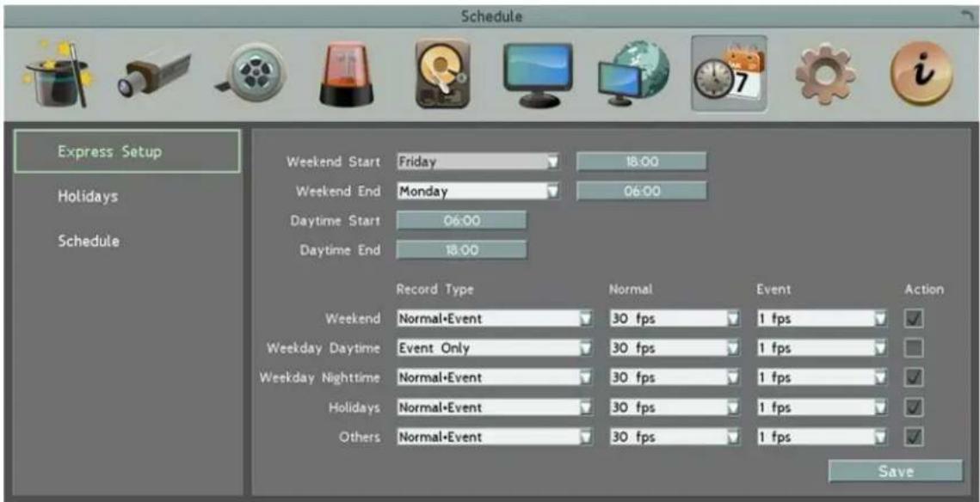The height and width of the screenshot is (502, 980).
Task: Click the 'Action' column header
Action: (924, 289)
